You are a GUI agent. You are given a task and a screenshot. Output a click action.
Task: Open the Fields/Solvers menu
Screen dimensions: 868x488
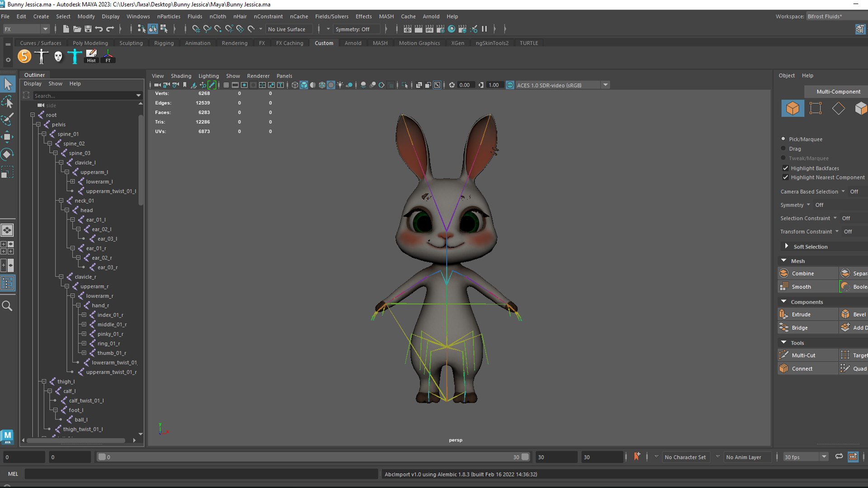(331, 16)
